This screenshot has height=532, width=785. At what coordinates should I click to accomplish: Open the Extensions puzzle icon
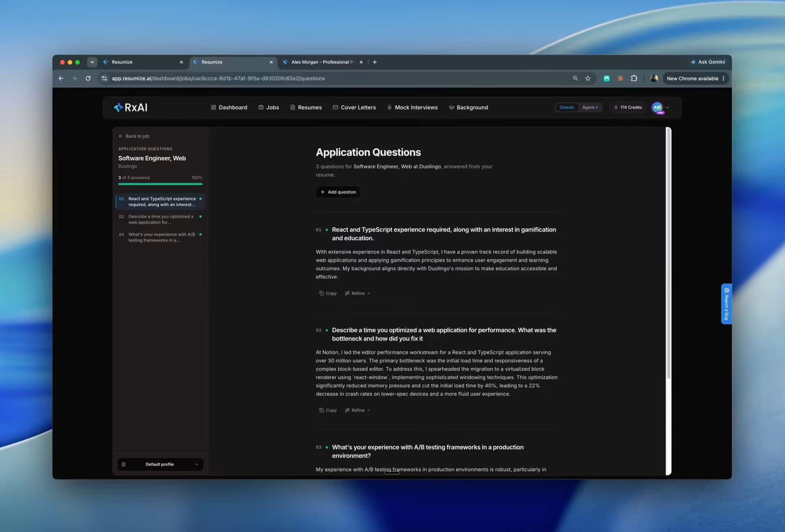[x=634, y=79]
